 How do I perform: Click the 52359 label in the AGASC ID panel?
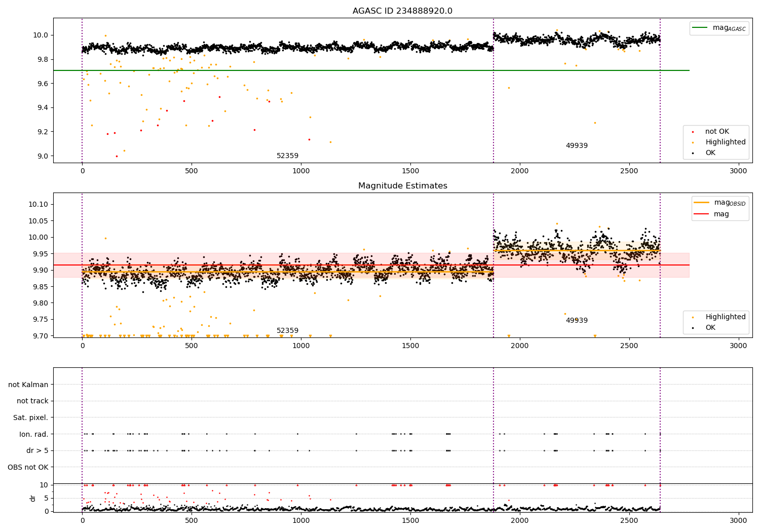click(x=287, y=156)
